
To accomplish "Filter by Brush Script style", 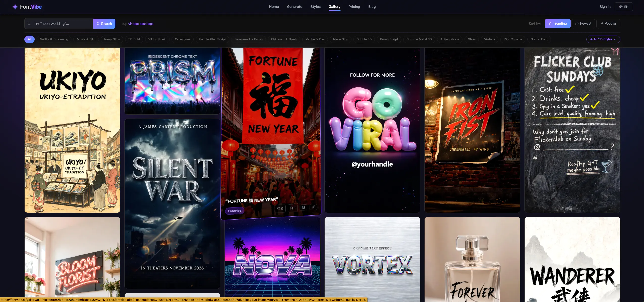I will (x=389, y=39).
